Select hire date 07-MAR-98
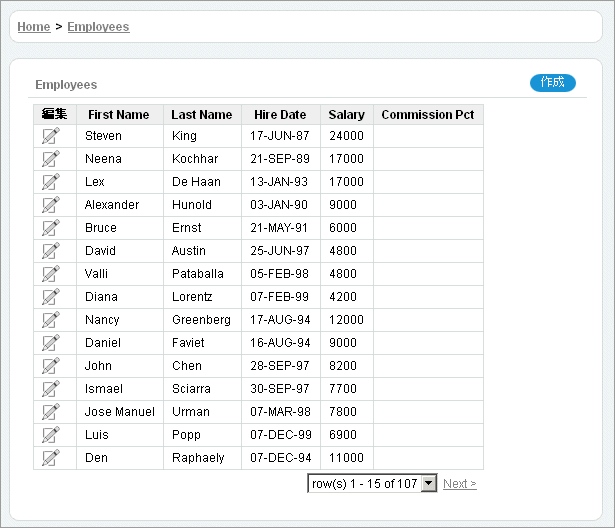 [280, 412]
